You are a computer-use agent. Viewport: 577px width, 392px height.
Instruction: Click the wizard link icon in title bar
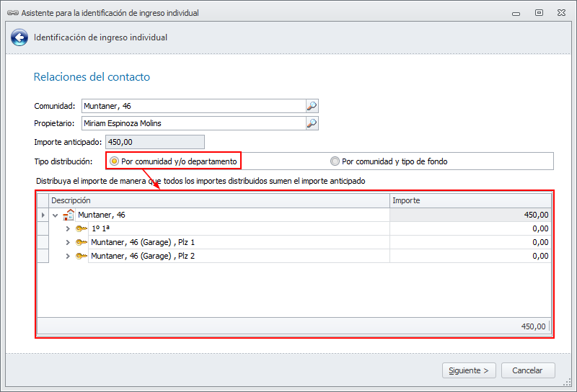(x=12, y=13)
